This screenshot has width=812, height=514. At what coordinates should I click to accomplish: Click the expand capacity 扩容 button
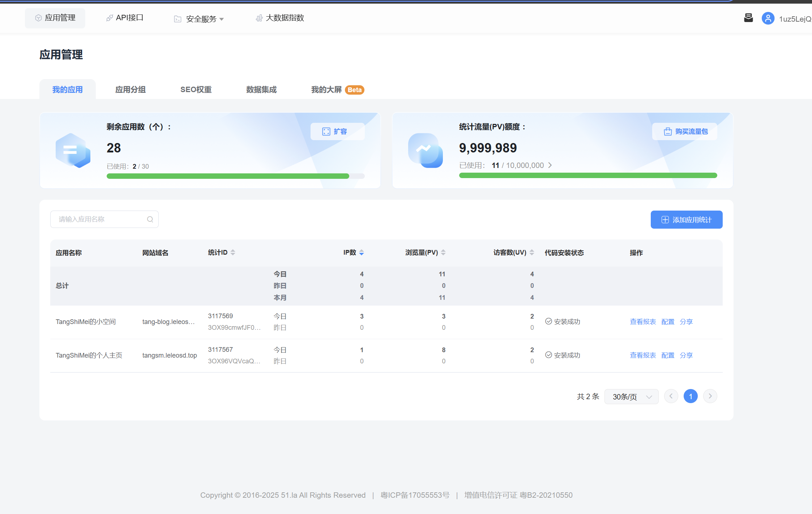pyautogui.click(x=337, y=131)
